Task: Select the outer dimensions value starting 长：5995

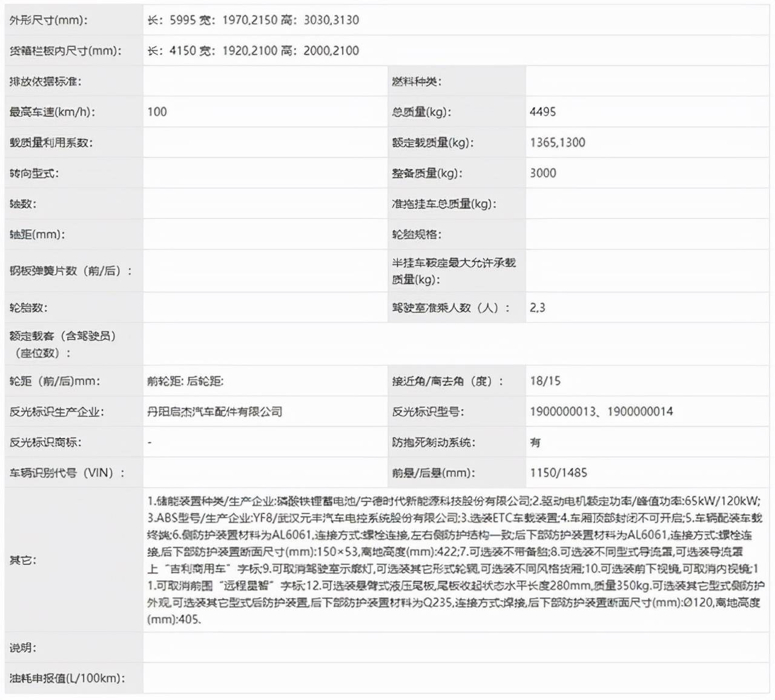Action: (x=253, y=21)
